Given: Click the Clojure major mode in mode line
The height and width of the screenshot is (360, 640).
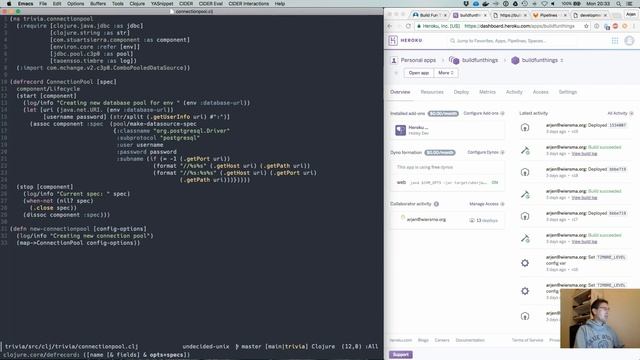Looking at the screenshot, I should [x=323, y=347].
